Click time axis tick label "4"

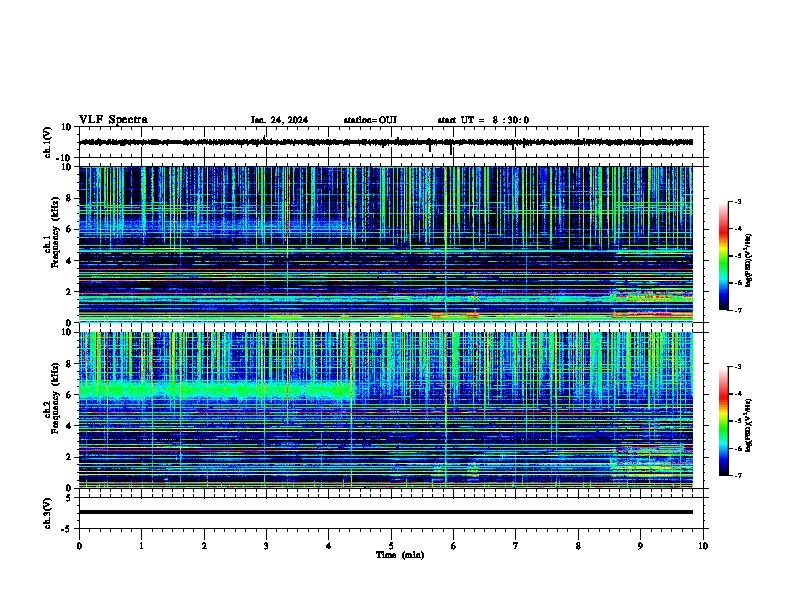point(329,546)
